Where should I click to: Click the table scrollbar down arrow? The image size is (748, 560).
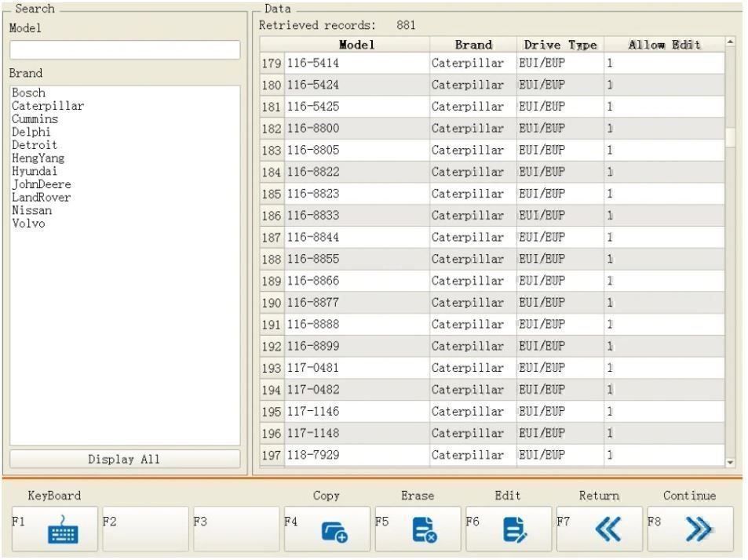[x=731, y=462]
